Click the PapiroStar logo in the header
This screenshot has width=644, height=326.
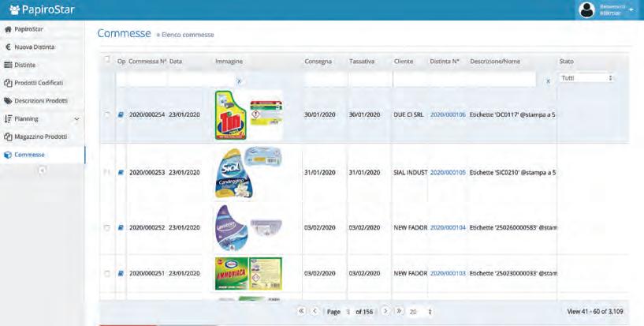42,9
